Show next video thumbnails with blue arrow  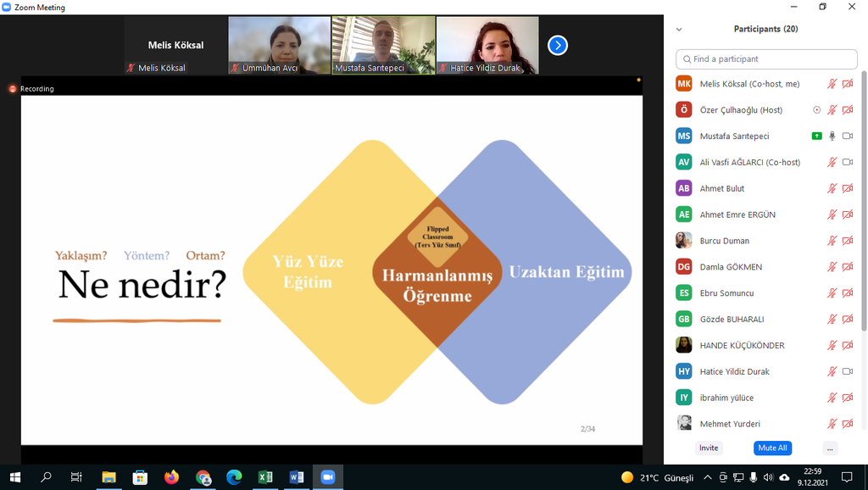557,45
